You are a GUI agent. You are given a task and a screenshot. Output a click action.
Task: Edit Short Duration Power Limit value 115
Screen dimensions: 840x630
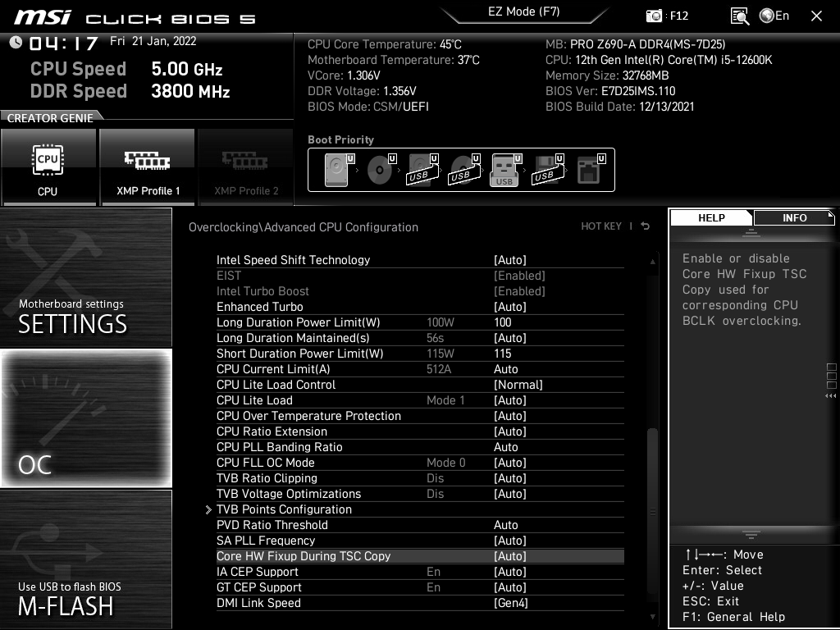[503, 354]
